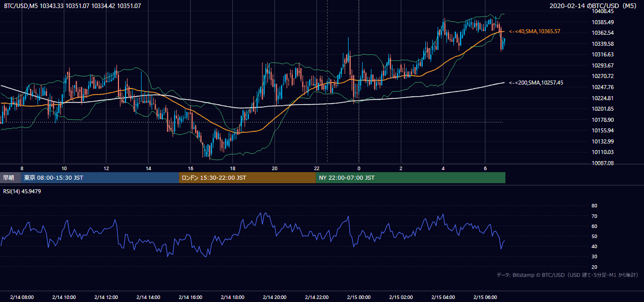The image size is (644, 302).
Task: Click the 2/14 08:00 date label
Action: [22, 297]
